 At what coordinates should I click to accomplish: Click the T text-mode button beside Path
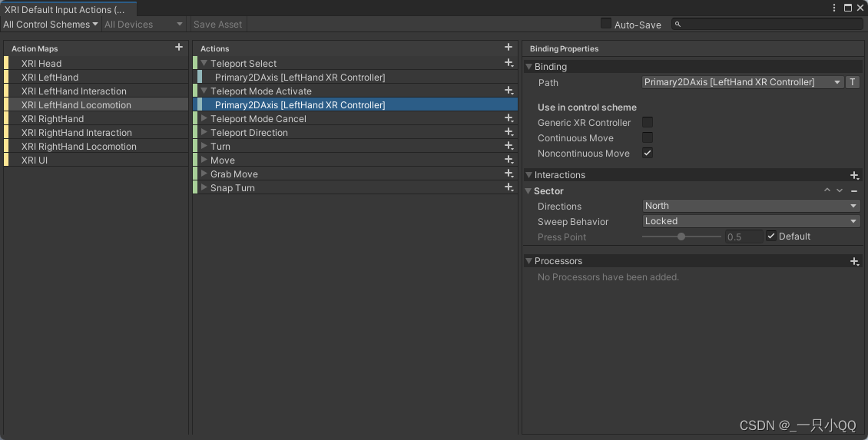(853, 82)
